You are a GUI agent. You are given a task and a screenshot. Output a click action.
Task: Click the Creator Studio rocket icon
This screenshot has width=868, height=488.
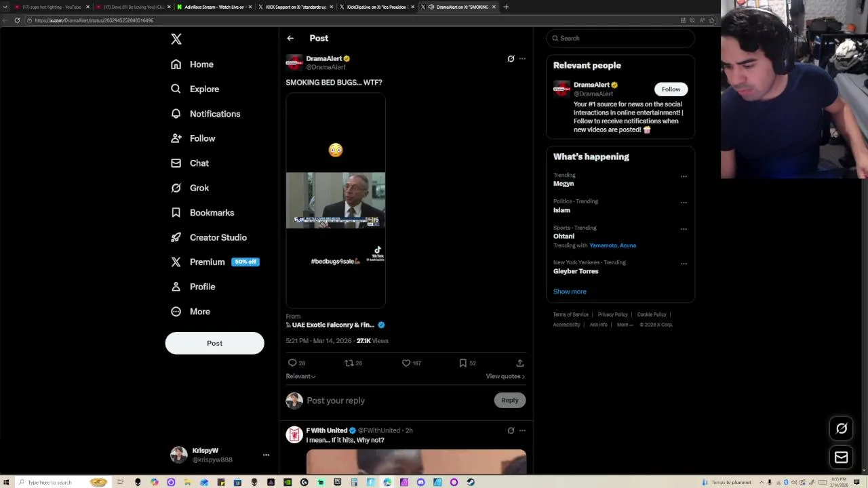point(176,237)
